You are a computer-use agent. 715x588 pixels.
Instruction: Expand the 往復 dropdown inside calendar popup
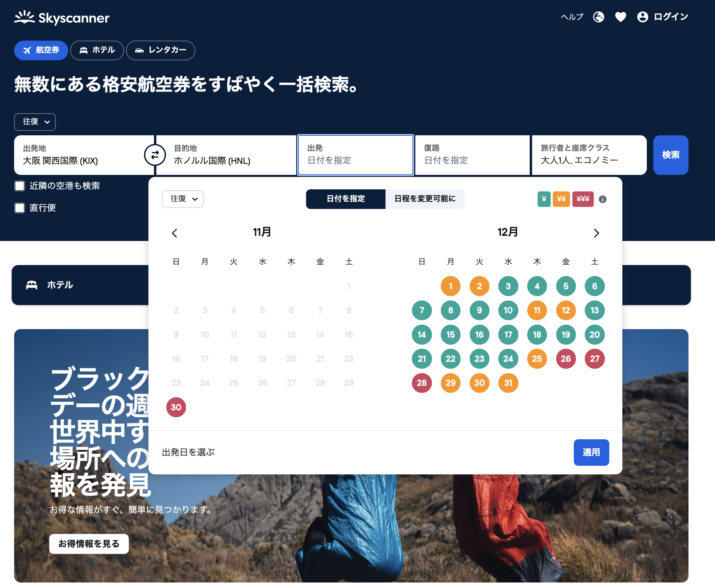click(183, 199)
